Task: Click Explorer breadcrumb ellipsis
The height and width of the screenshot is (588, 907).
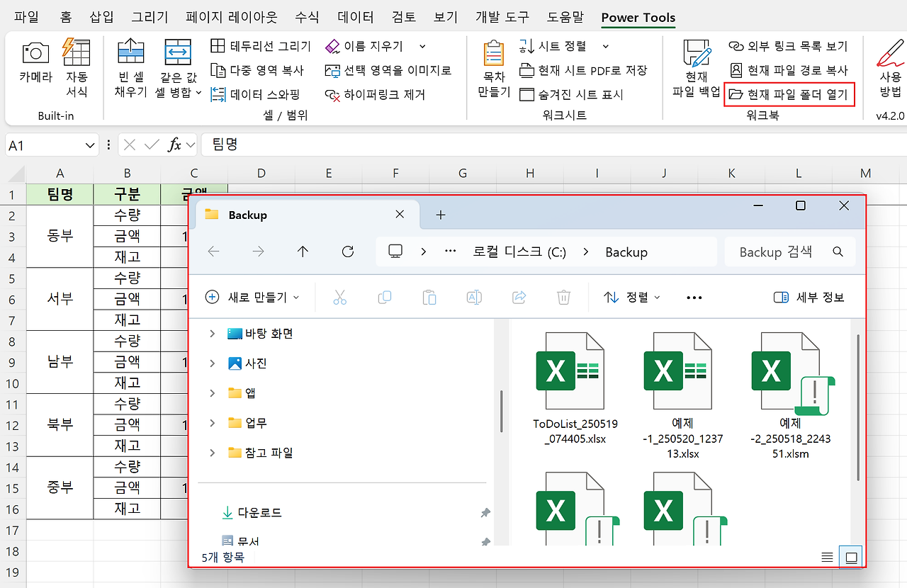Action: point(451,251)
